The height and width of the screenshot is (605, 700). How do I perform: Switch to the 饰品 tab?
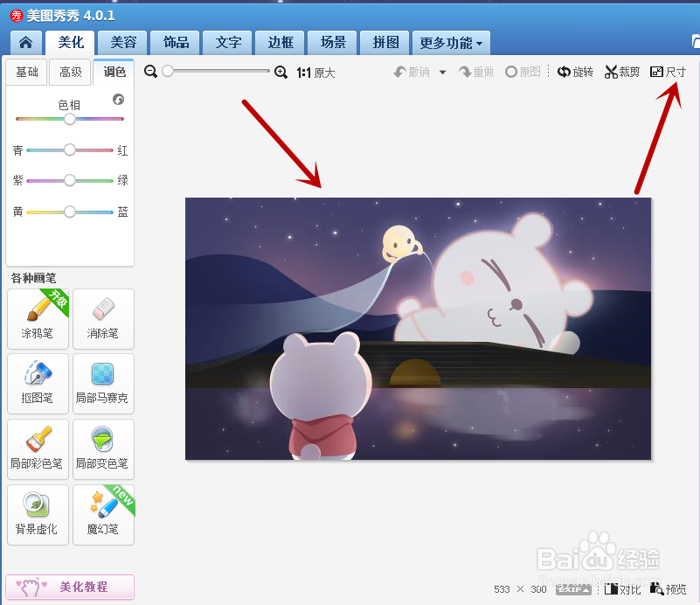coord(176,43)
